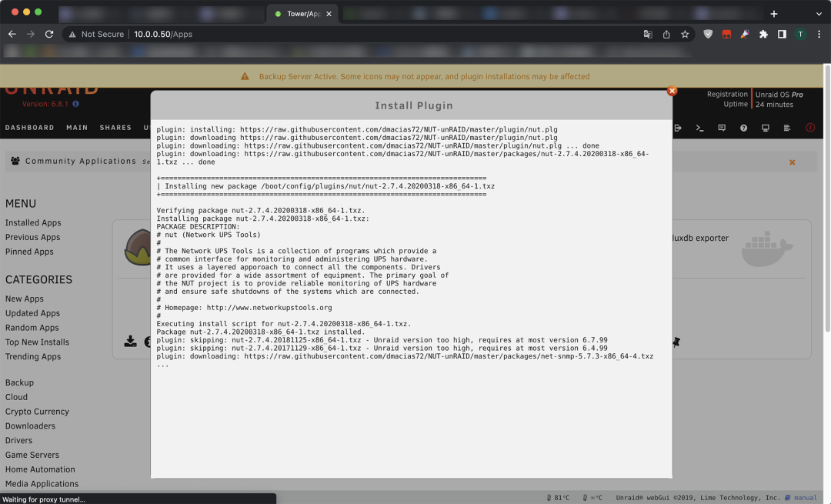Open the Media Applications category
This screenshot has height=504, width=831.
tap(42, 483)
